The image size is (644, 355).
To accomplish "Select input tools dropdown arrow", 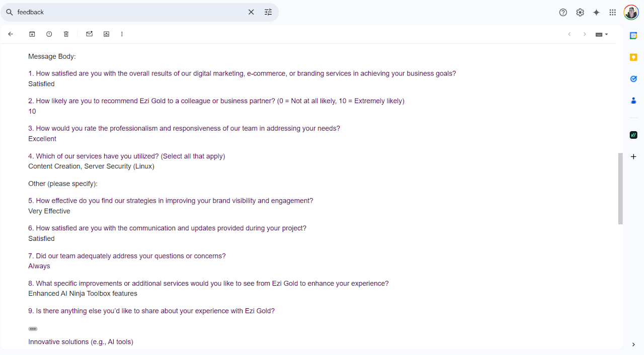I will [x=607, y=34].
